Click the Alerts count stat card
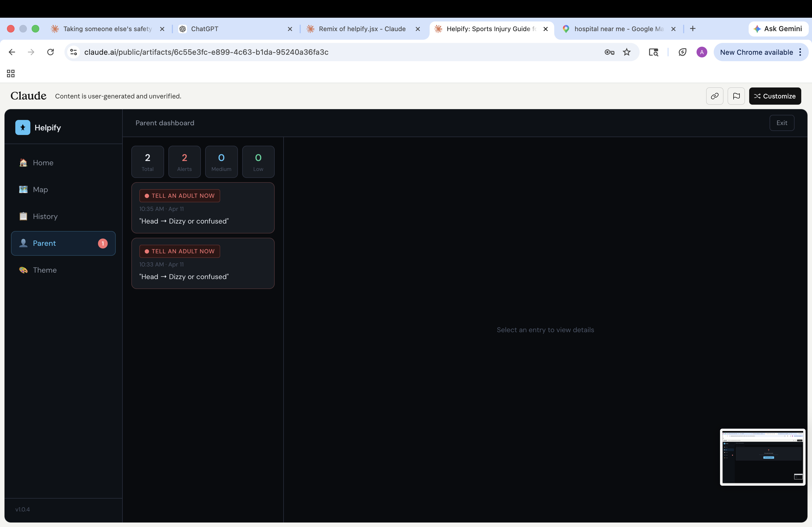Screen dimensions: 812x527 (x=184, y=162)
